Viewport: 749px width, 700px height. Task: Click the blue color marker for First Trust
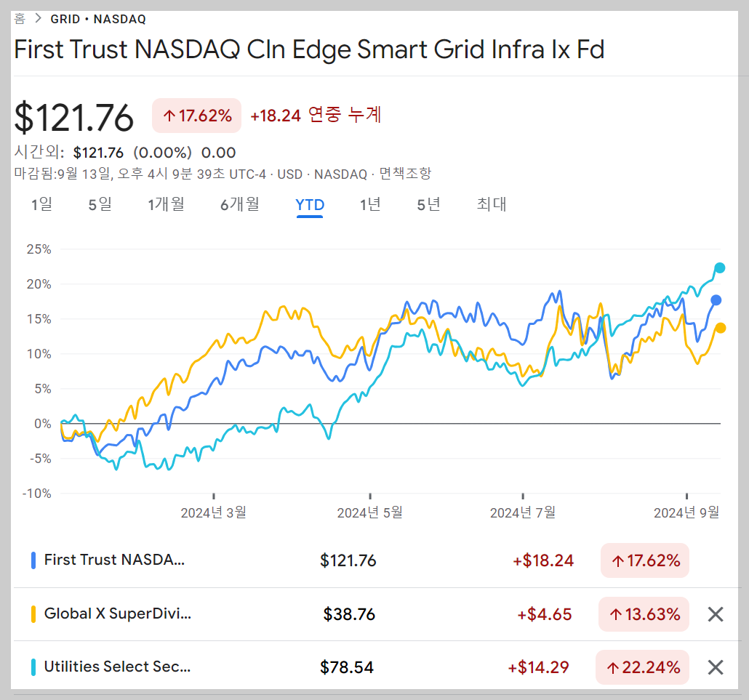33,560
